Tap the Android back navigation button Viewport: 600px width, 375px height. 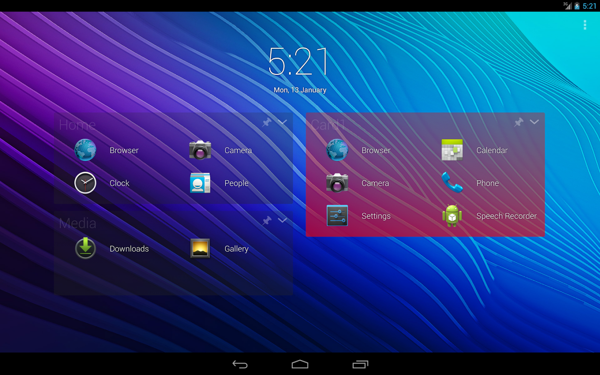tap(240, 364)
